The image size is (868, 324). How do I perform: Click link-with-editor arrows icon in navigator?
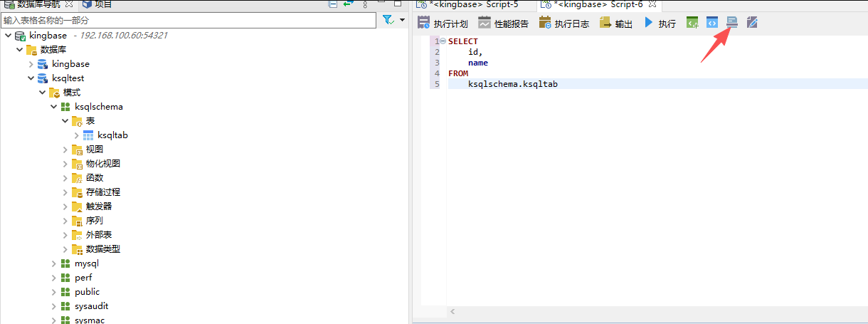tap(348, 4)
